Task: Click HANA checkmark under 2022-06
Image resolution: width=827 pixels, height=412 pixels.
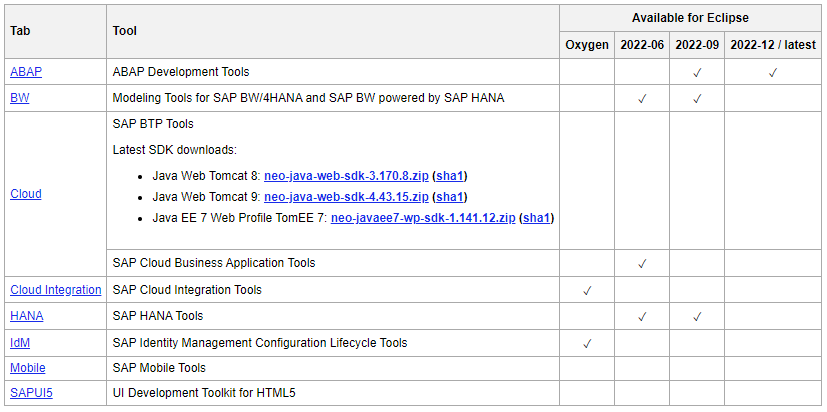Action: [642, 317]
